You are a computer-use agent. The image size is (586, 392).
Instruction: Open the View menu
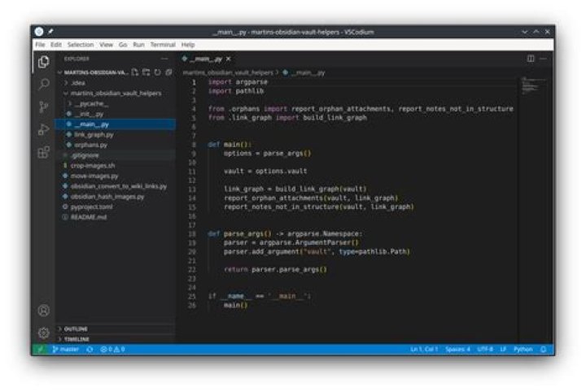pyautogui.click(x=106, y=45)
